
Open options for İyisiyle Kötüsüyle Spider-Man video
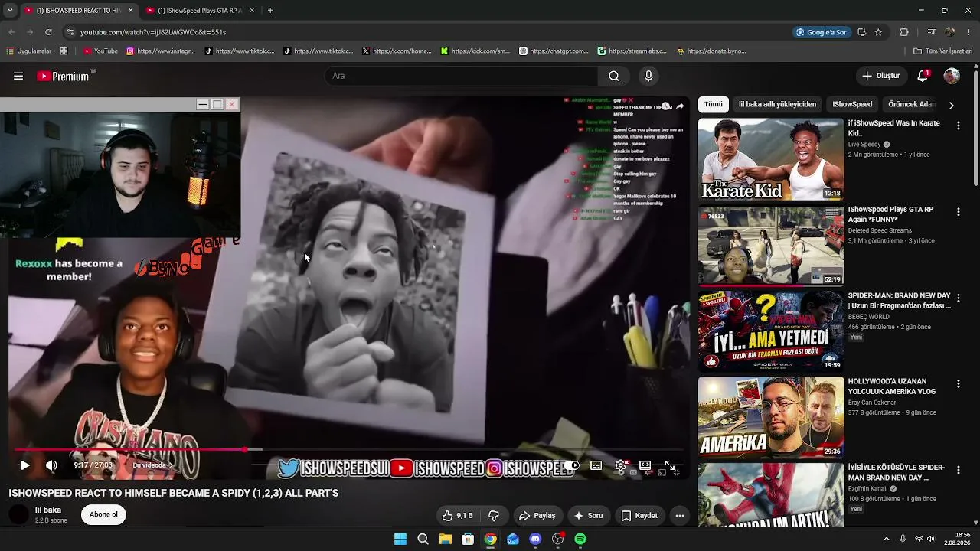pyautogui.click(x=958, y=470)
